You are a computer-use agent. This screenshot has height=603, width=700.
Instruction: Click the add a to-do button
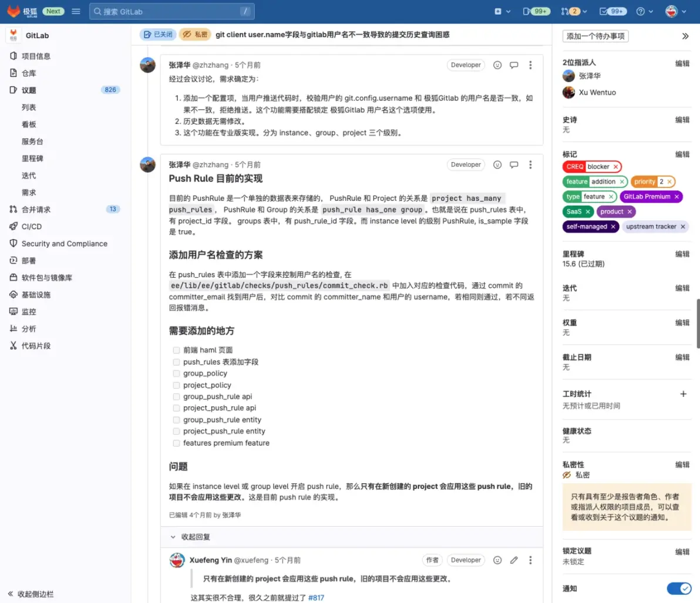click(x=595, y=36)
